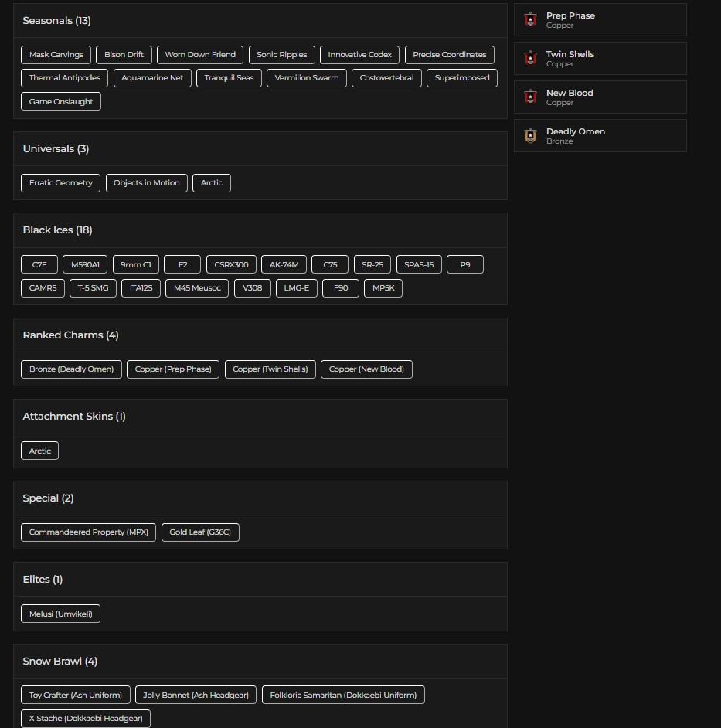The image size is (721, 728).
Task: Select the Vermilion Swarm seasonal skin
Action: 307,78
